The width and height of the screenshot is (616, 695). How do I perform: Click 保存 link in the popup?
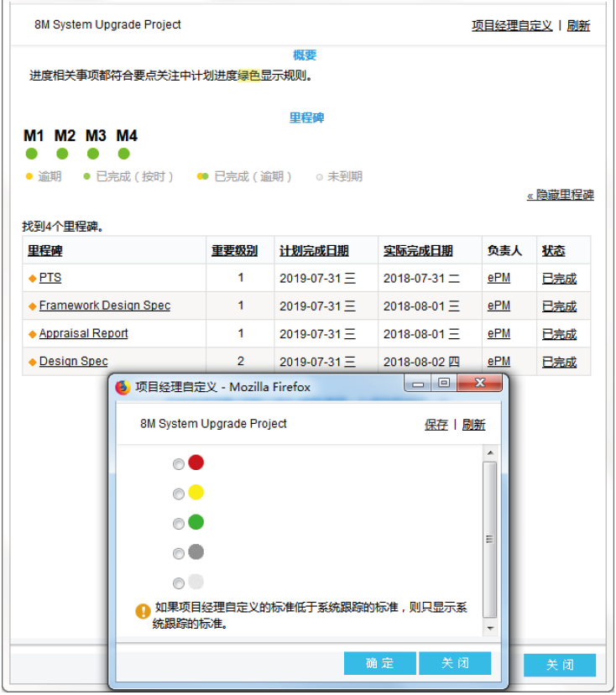coord(436,425)
